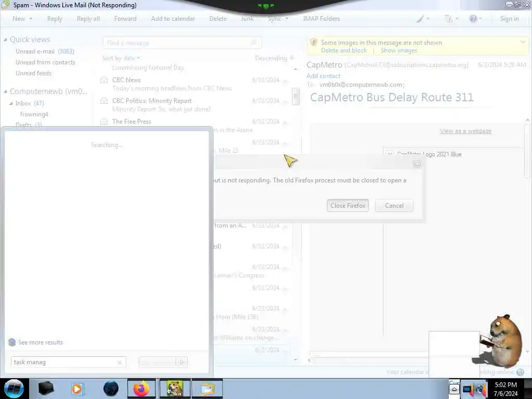Click Delete and block link

(x=344, y=50)
